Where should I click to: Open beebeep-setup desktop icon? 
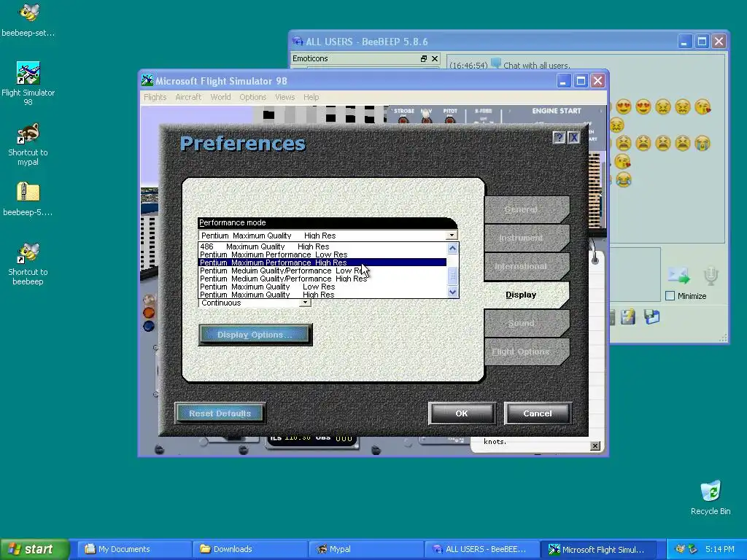pyautogui.click(x=28, y=19)
